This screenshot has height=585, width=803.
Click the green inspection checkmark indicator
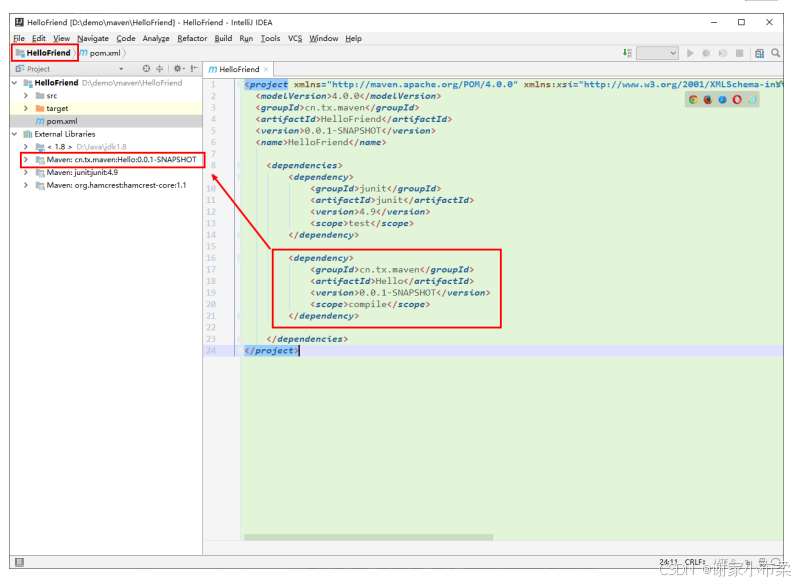tap(779, 83)
